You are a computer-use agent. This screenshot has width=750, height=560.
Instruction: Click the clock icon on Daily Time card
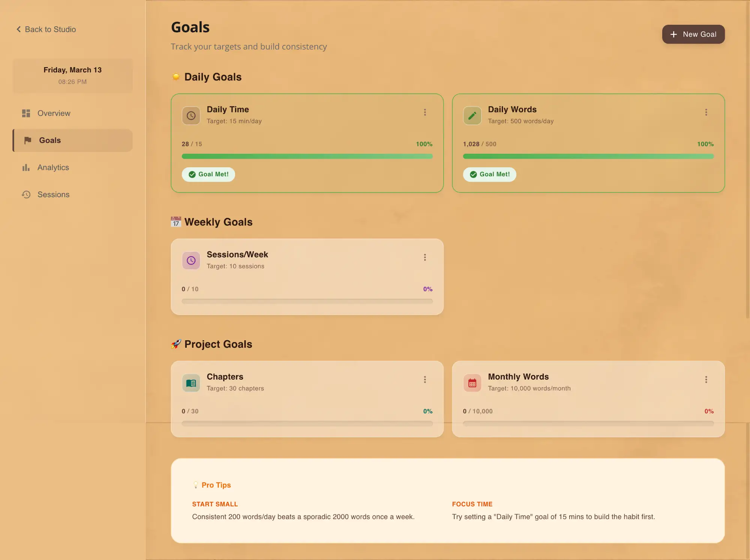click(x=191, y=115)
